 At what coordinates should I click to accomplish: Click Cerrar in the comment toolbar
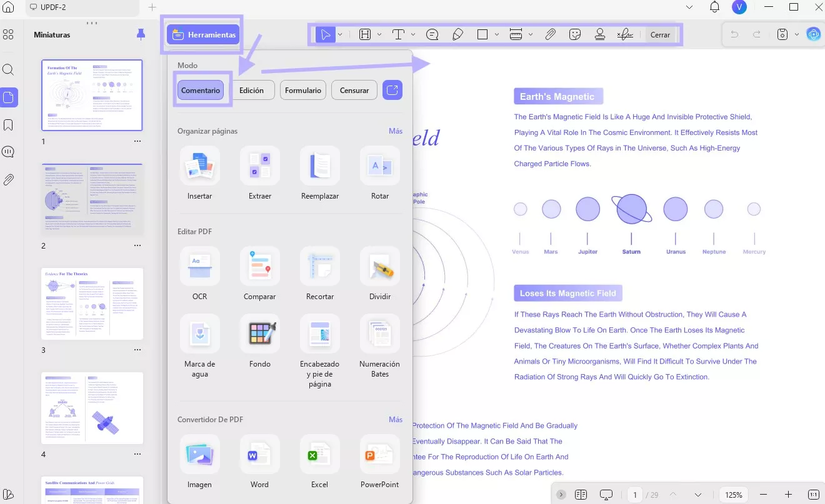coord(660,34)
